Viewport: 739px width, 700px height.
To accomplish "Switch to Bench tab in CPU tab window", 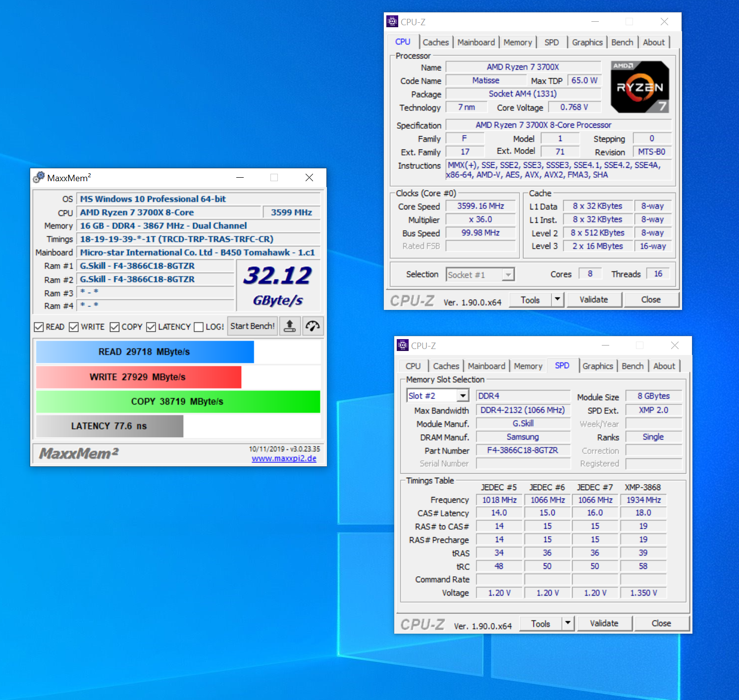I will (x=622, y=43).
